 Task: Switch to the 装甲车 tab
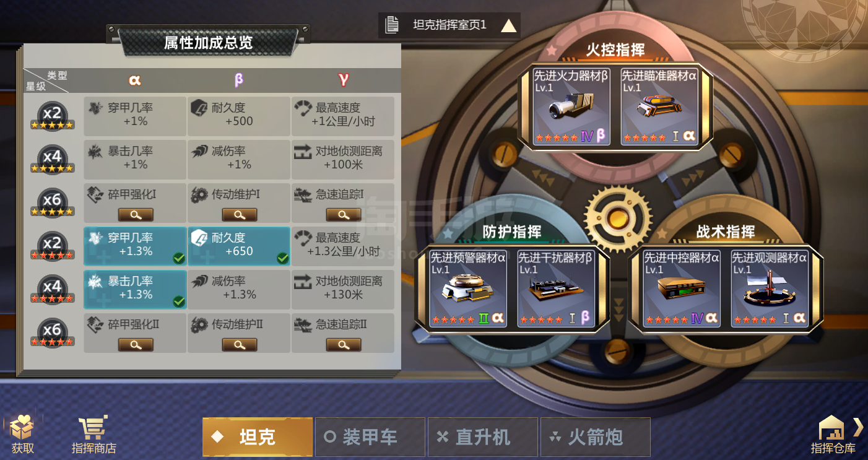tap(370, 437)
